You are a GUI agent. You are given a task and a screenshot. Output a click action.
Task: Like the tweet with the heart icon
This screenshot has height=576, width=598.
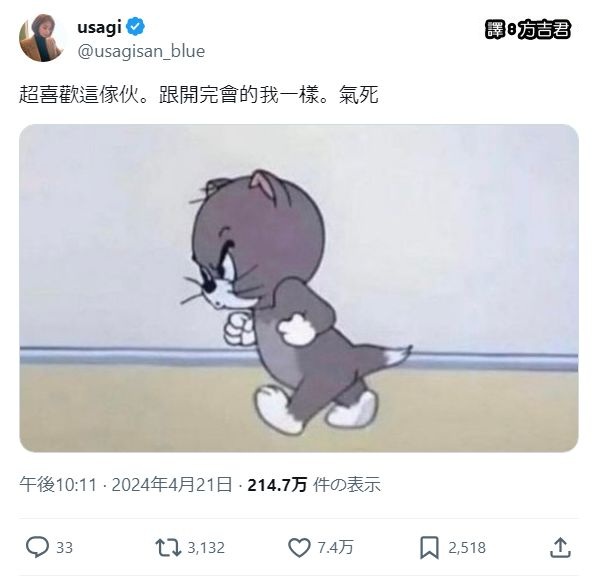(x=299, y=548)
